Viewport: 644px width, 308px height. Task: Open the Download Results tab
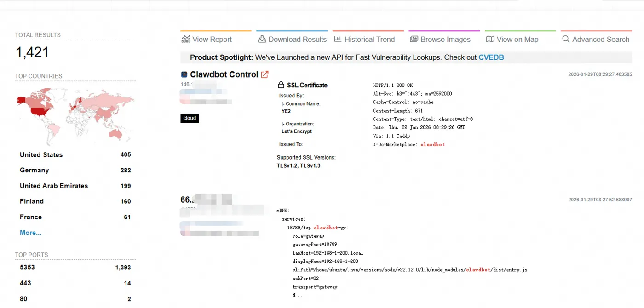292,39
